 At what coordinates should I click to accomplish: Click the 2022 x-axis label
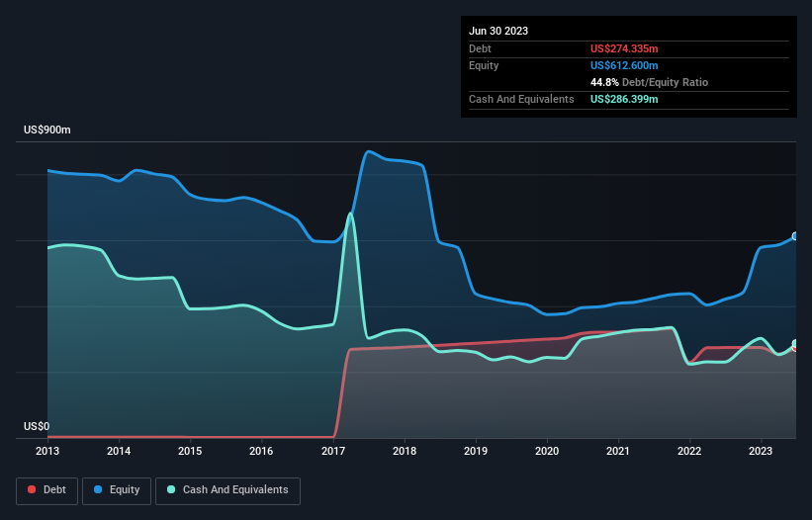pos(689,451)
